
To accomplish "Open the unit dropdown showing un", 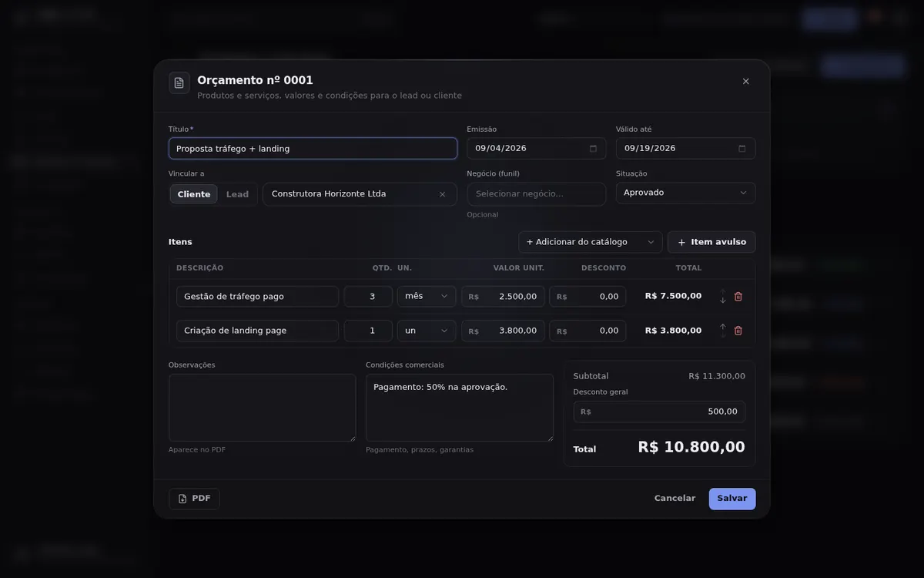I will pos(427,331).
